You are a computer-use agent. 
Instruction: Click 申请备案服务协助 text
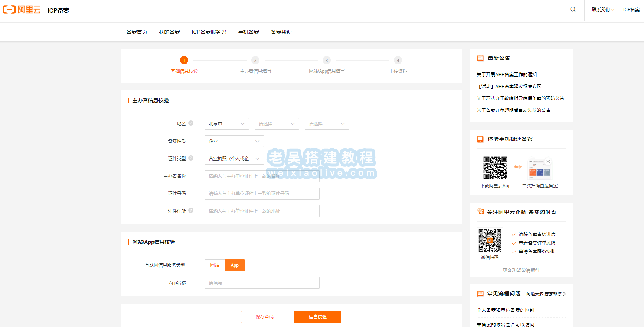(x=537, y=252)
